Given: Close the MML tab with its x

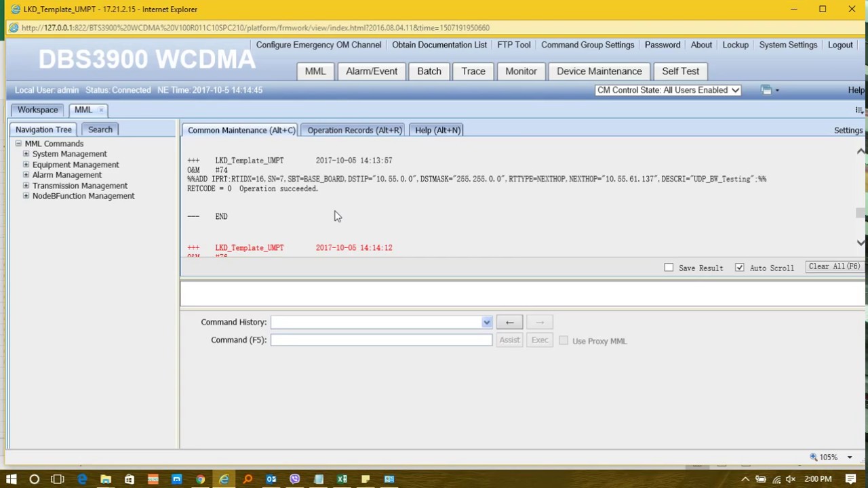Looking at the screenshot, I should pyautogui.click(x=101, y=110).
